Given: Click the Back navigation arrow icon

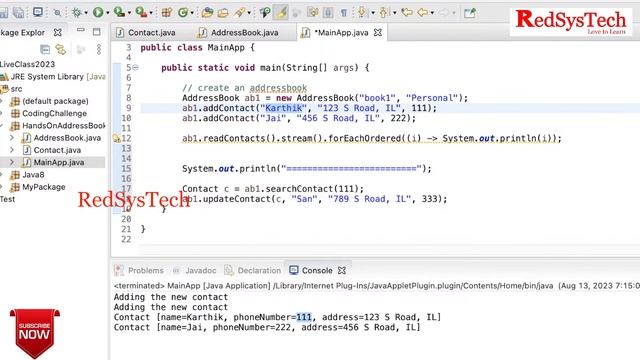Looking at the screenshot, I should 423,13.
